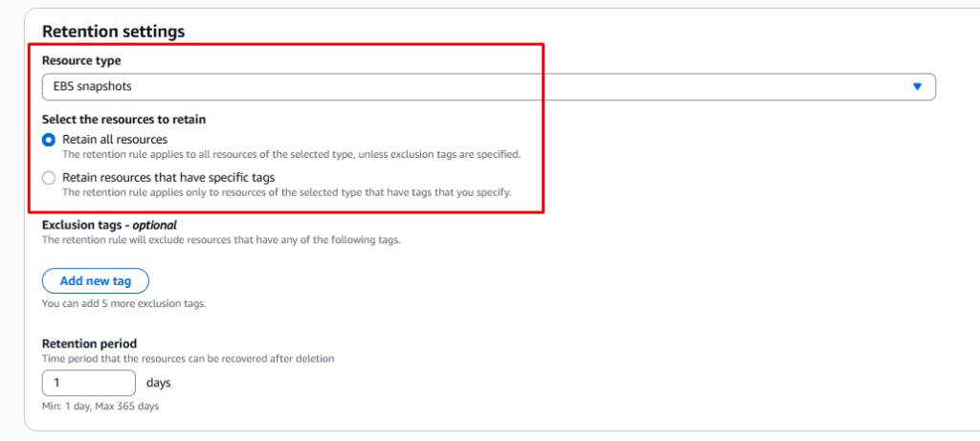Click description under Retain all resources option
The height and width of the screenshot is (441, 980).
tap(291, 154)
